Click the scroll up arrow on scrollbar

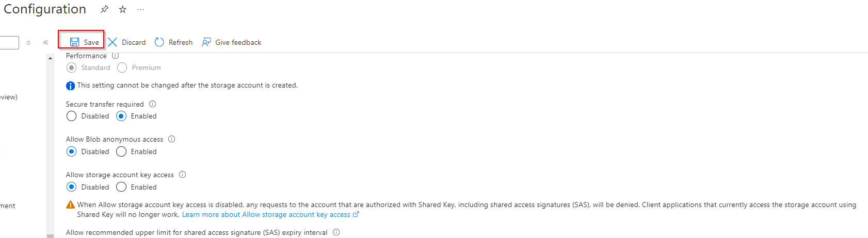[50, 58]
